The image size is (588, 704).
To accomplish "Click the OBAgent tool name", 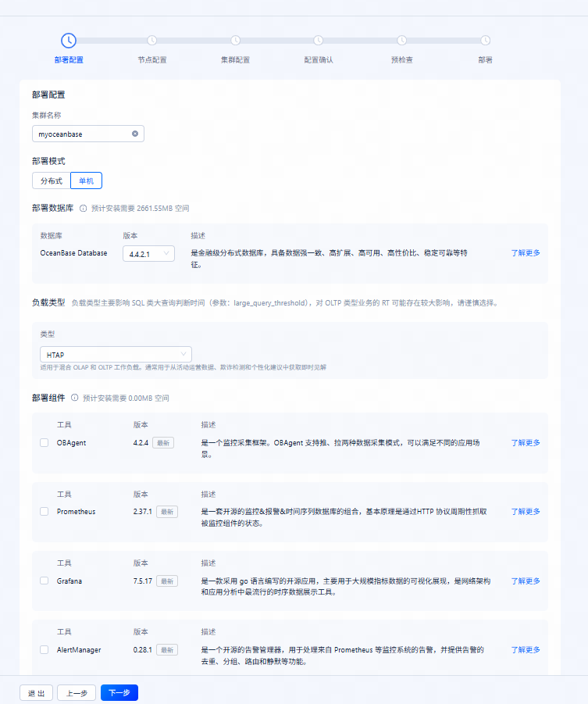I will (71, 443).
